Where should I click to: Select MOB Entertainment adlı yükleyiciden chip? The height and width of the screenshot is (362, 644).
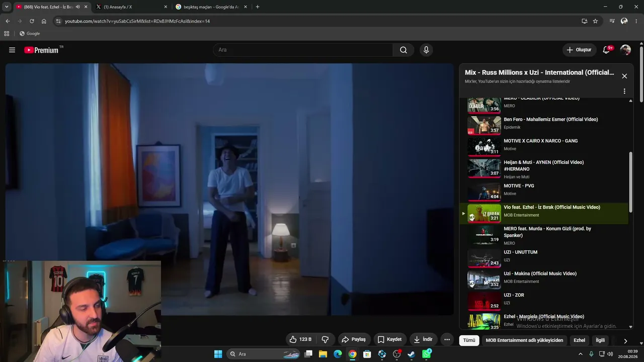click(524, 340)
